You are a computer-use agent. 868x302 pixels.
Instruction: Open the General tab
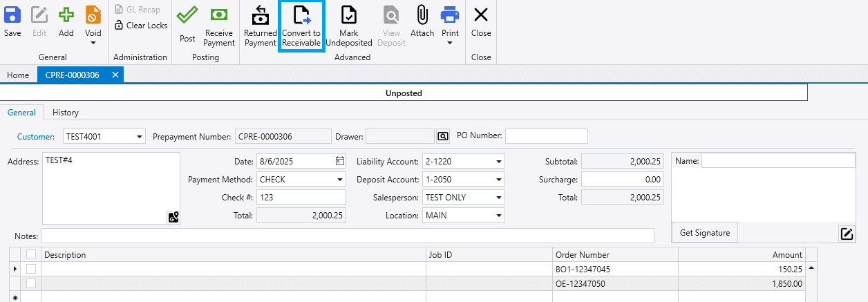tap(21, 113)
